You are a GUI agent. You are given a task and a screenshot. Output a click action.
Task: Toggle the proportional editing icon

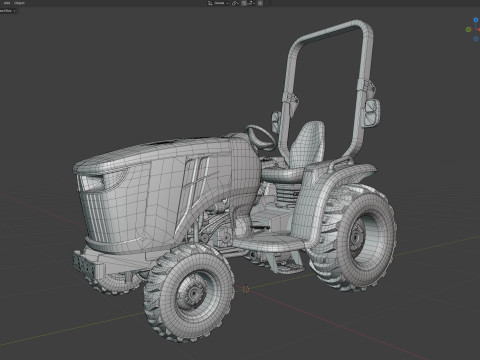(x=260, y=3)
